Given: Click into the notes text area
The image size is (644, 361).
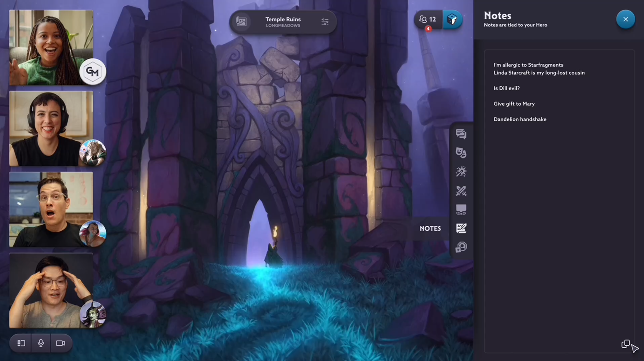Looking at the screenshot, I should (x=559, y=213).
